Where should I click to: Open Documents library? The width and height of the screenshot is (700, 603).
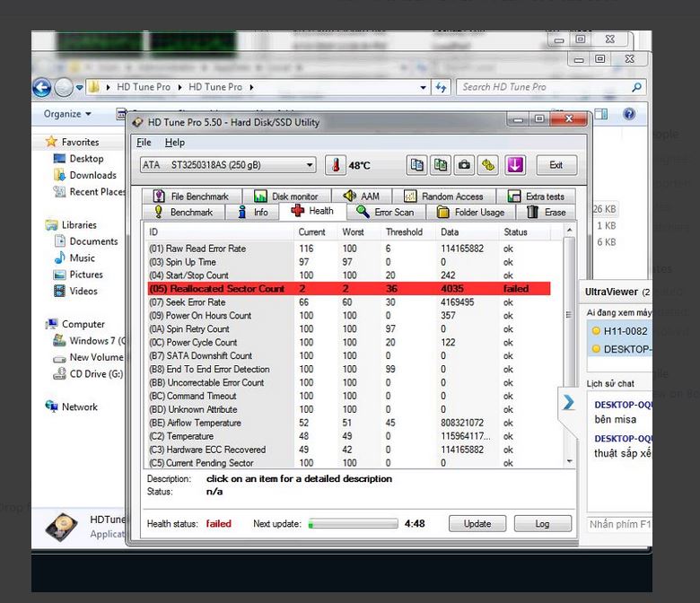tap(86, 241)
